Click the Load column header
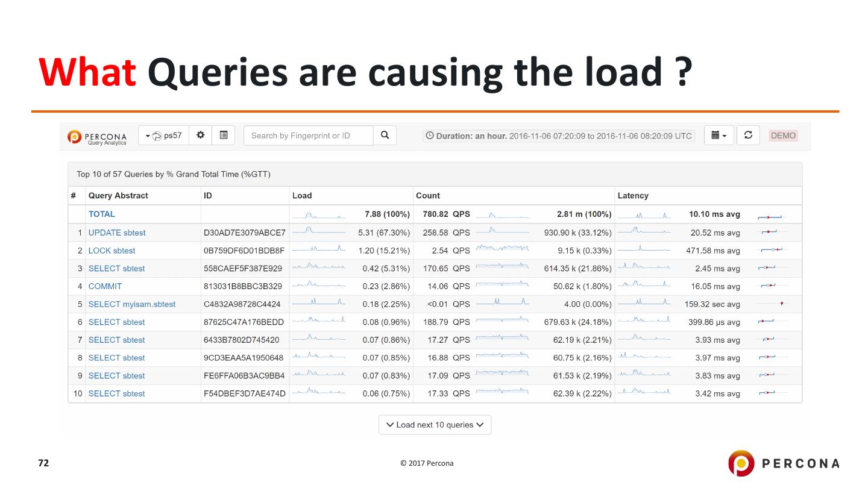This screenshot has height=488, width=868. (302, 196)
